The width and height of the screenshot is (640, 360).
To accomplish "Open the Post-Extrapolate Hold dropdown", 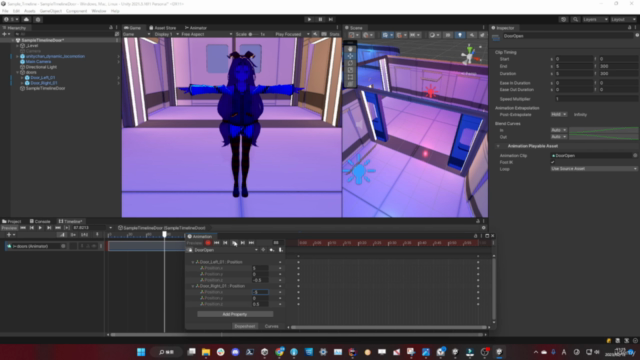I will (559, 115).
